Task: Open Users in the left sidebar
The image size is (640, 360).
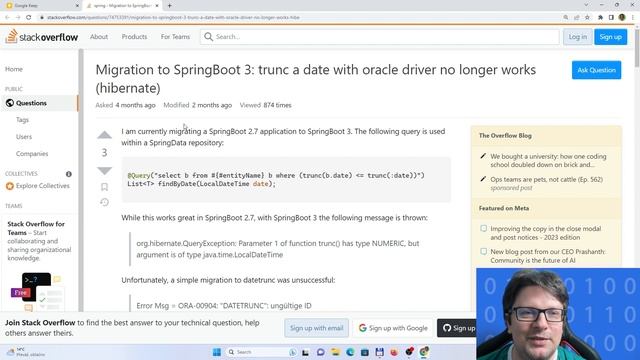Action: point(24,137)
